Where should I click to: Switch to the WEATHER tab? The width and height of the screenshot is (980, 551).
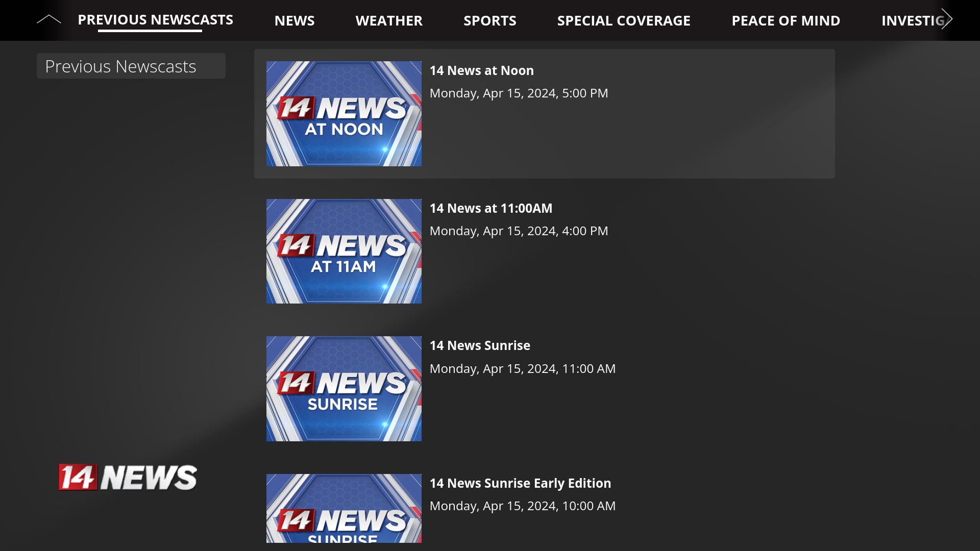point(389,20)
